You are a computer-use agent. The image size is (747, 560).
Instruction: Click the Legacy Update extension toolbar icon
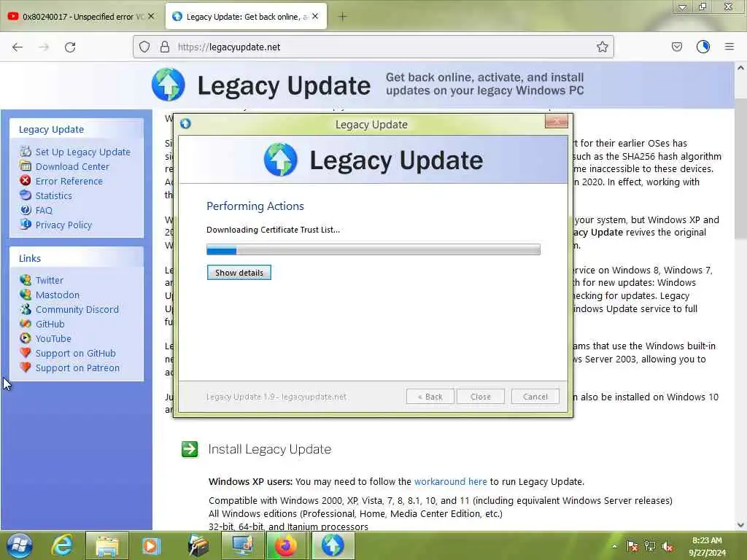pos(703,47)
